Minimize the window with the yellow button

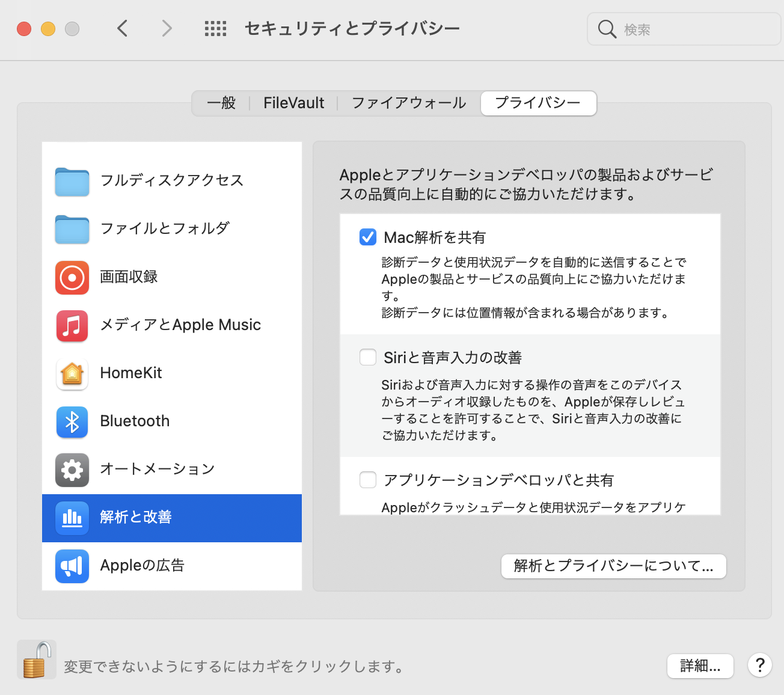click(48, 29)
